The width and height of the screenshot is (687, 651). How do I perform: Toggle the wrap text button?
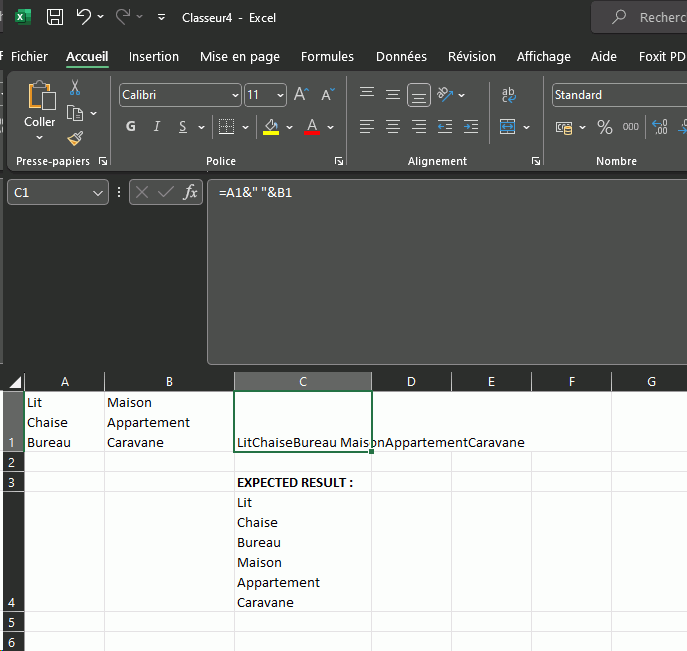coord(508,95)
